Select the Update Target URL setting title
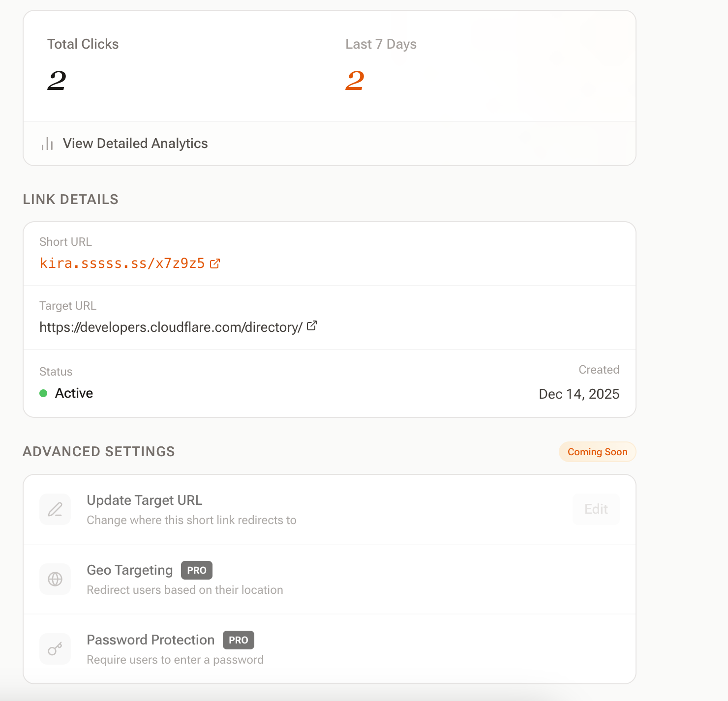 coord(145,500)
